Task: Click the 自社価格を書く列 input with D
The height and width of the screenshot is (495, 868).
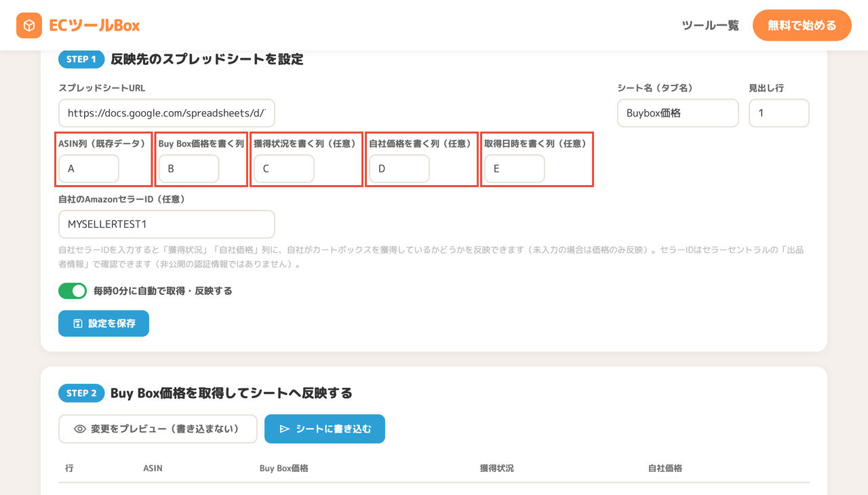Action: (x=399, y=169)
